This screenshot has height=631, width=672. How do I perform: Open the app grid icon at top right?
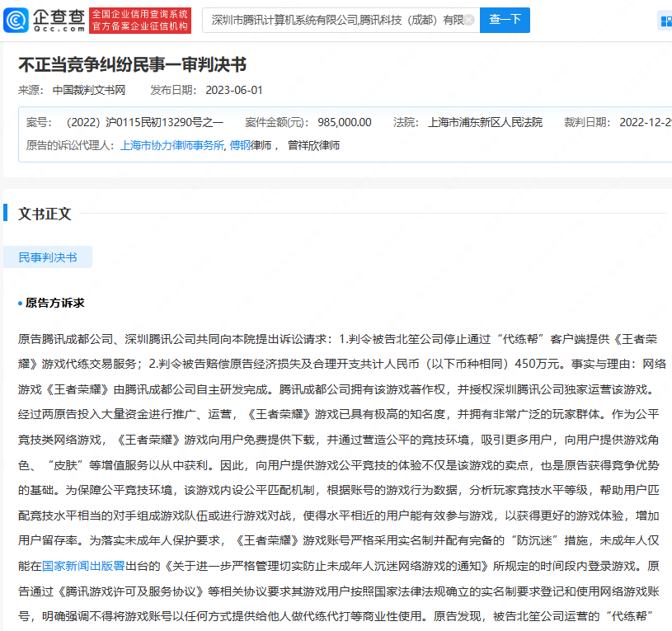(x=666, y=21)
